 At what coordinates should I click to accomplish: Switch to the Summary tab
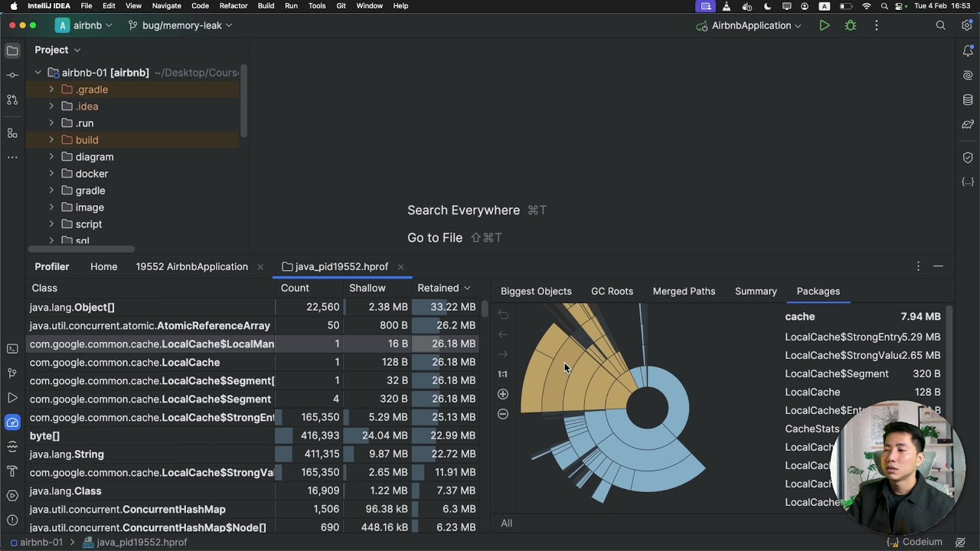(756, 292)
